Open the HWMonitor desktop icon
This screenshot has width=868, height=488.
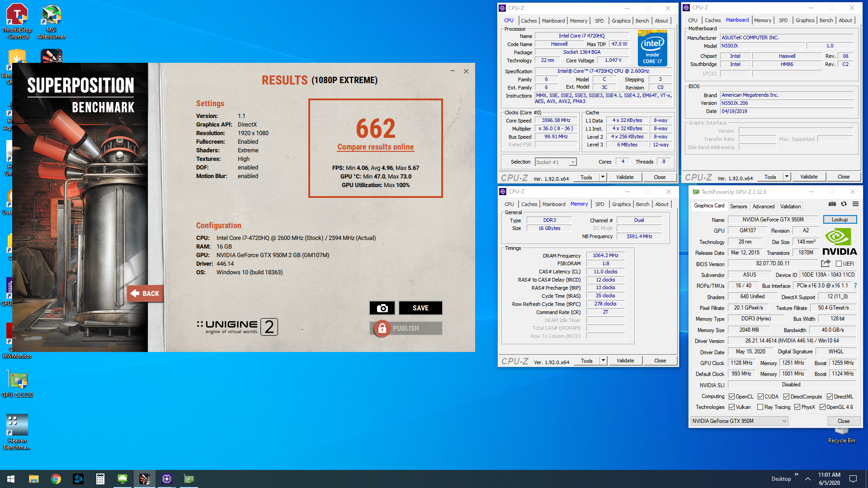(x=17, y=356)
